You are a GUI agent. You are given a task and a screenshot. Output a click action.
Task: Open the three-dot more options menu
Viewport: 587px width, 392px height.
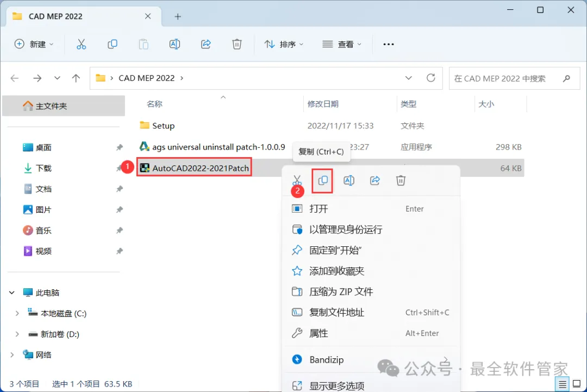point(389,44)
